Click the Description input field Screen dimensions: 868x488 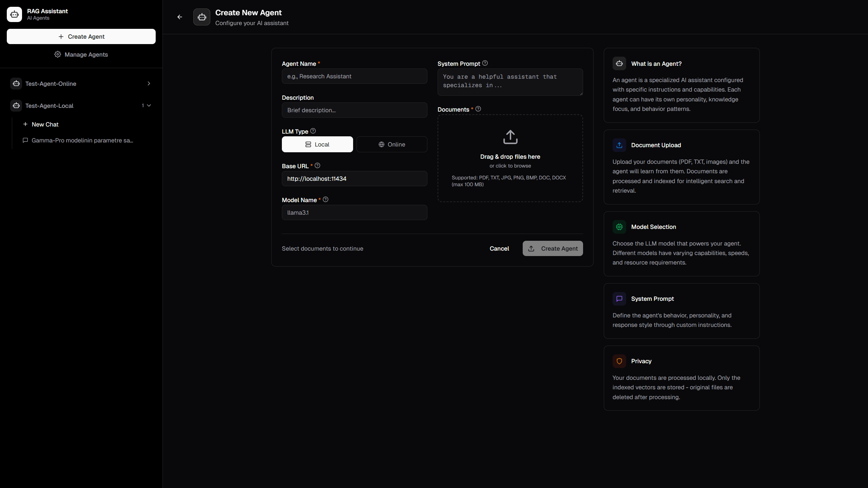pos(354,110)
